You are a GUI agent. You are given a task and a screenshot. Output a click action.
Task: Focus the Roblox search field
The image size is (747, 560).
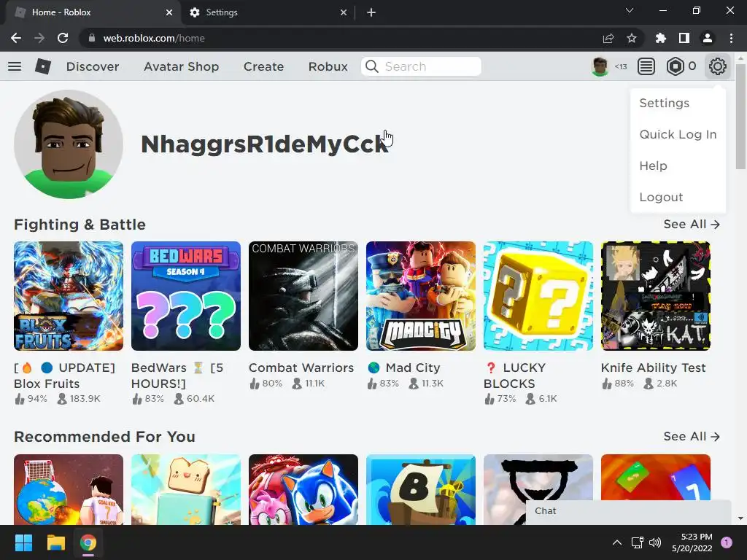point(421,66)
